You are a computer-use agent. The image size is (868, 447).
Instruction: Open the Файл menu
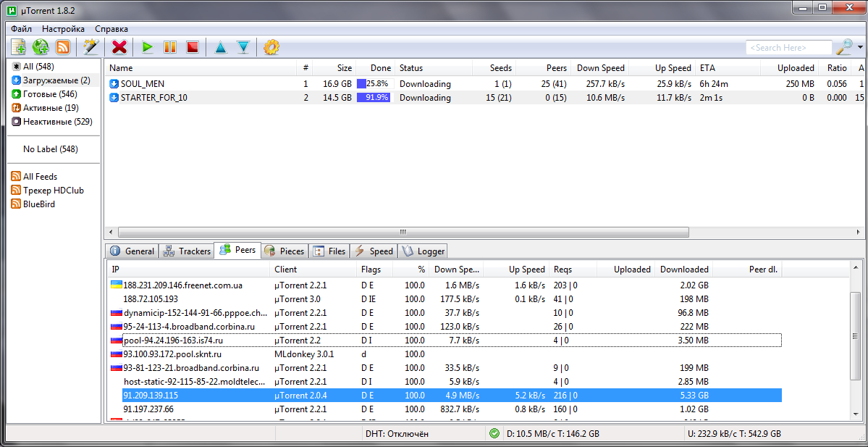coord(21,29)
